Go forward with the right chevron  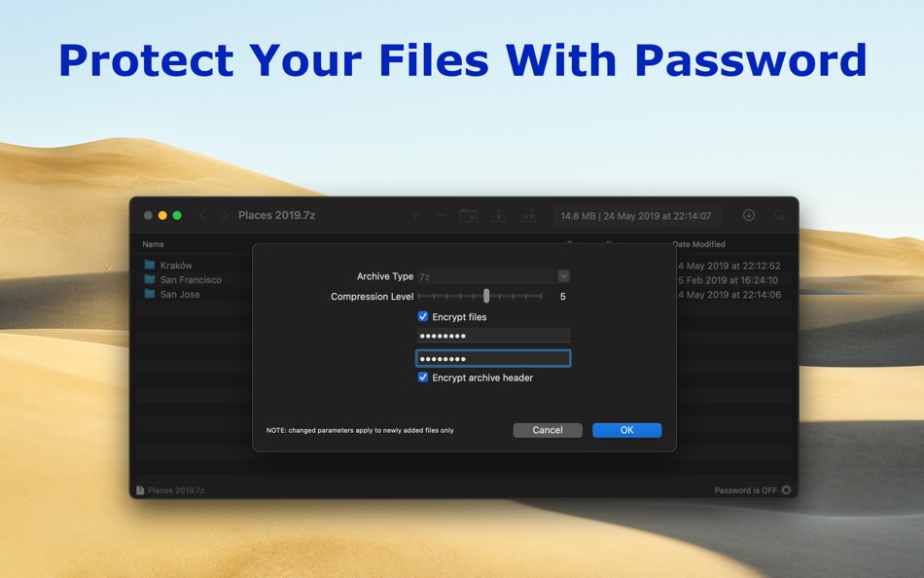pyautogui.click(x=225, y=215)
